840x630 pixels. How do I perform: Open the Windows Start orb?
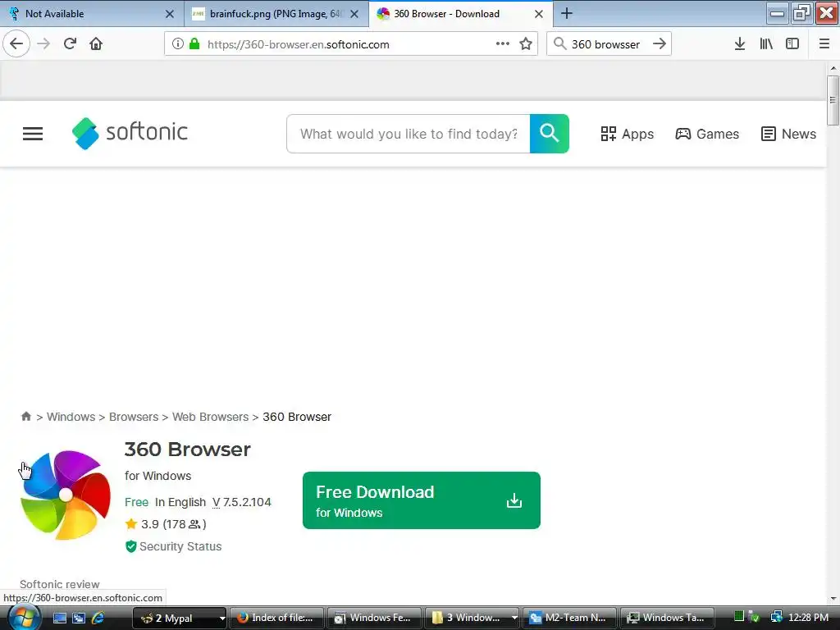click(23, 618)
